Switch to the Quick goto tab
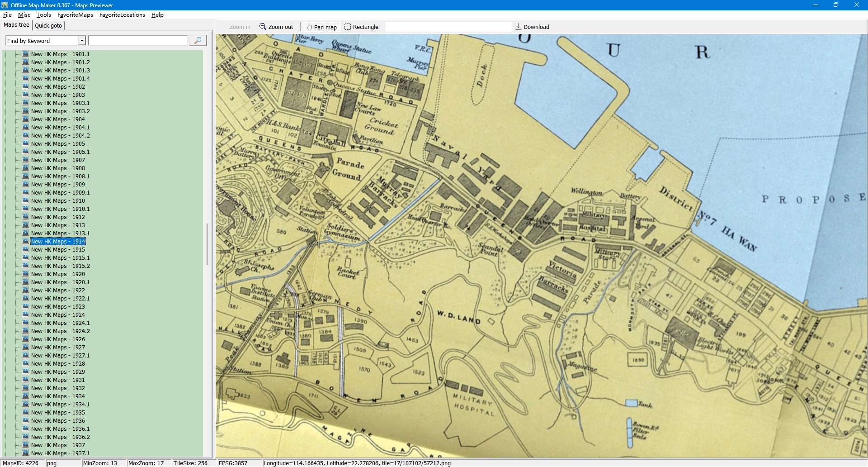 [48, 25]
